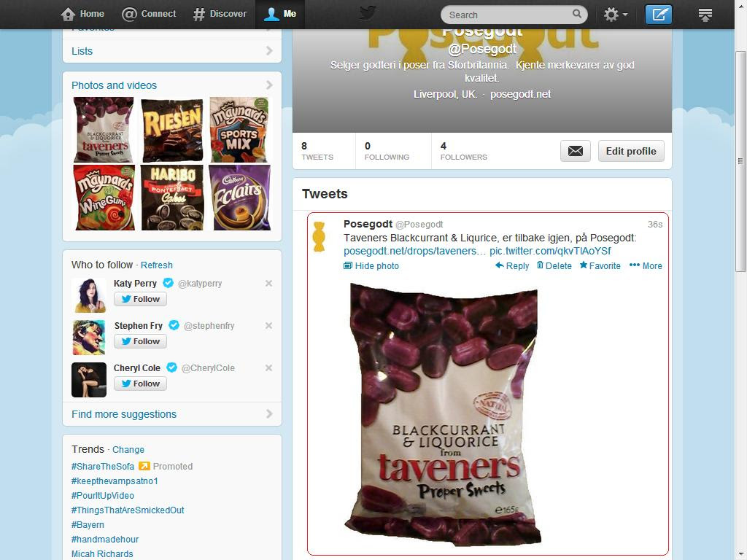Viewport: 747px width, 560px height.
Task: Click the Posegodt candy avatar in tweet
Action: click(x=319, y=236)
